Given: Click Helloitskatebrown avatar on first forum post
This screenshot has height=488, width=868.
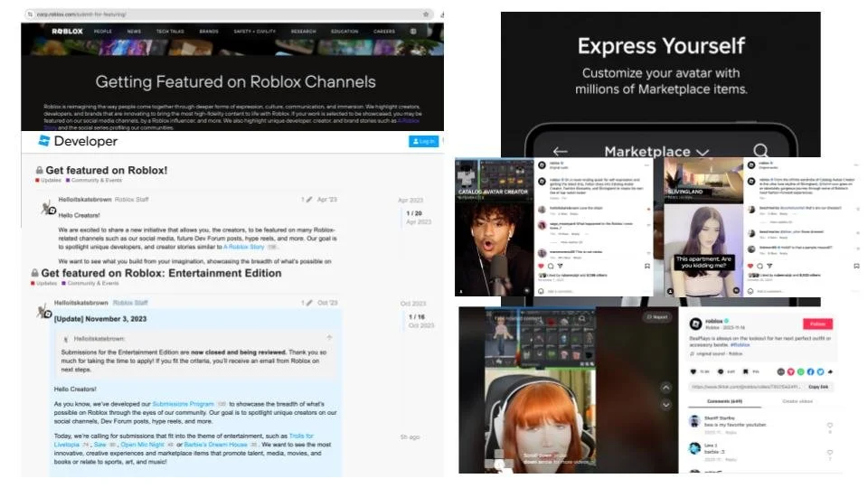Looking at the screenshot, I should pyautogui.click(x=48, y=208).
